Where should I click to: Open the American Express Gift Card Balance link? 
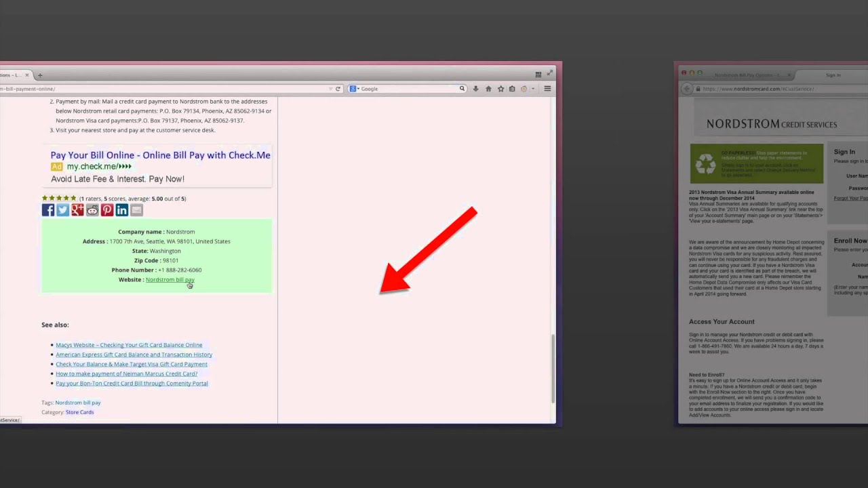tap(134, 354)
